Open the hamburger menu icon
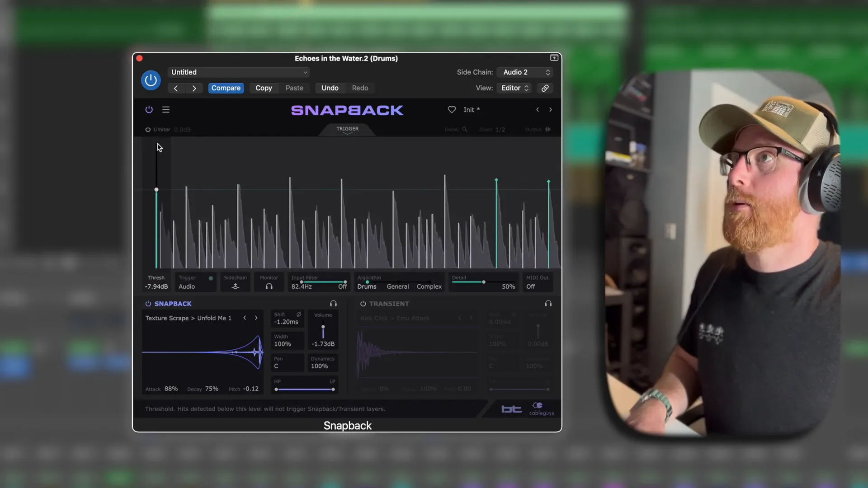 166,110
